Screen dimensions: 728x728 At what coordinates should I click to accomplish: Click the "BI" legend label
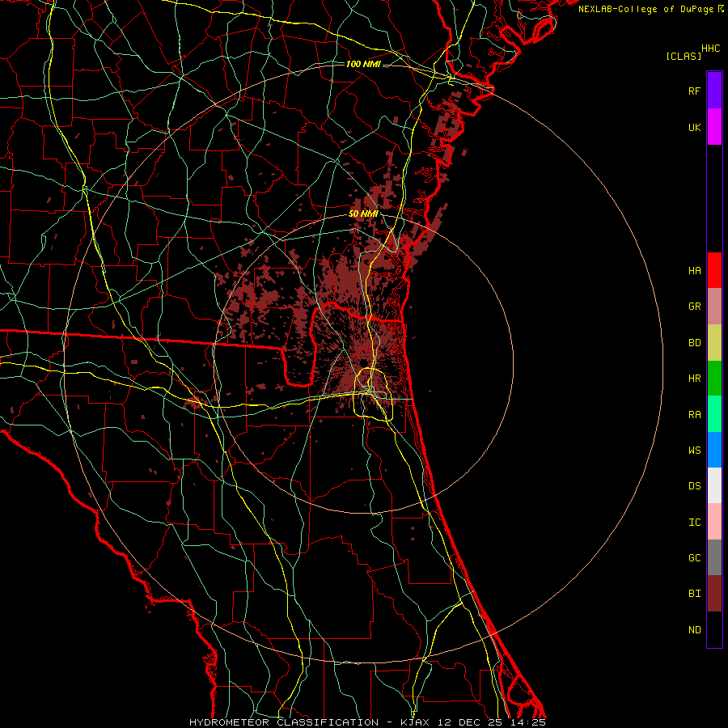pos(694,594)
